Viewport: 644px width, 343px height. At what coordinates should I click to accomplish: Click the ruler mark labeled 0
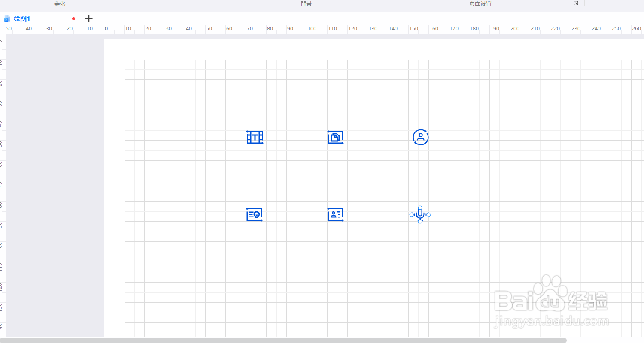pos(106,29)
